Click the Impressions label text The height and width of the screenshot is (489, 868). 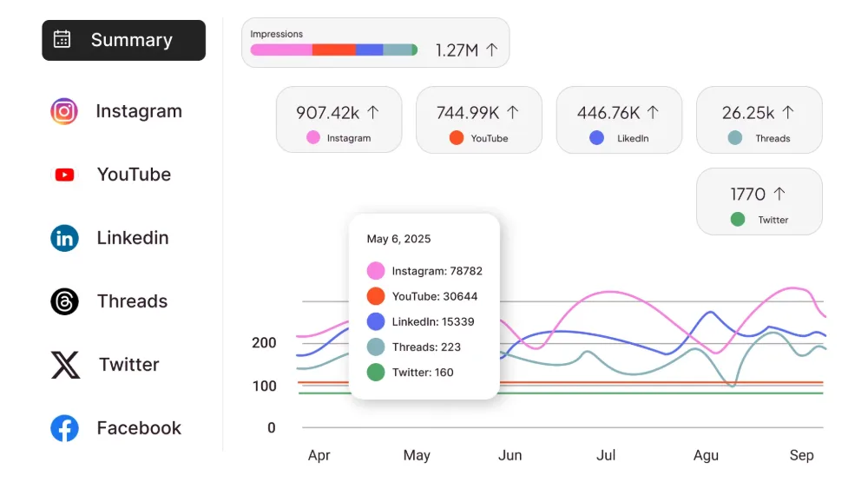point(276,34)
